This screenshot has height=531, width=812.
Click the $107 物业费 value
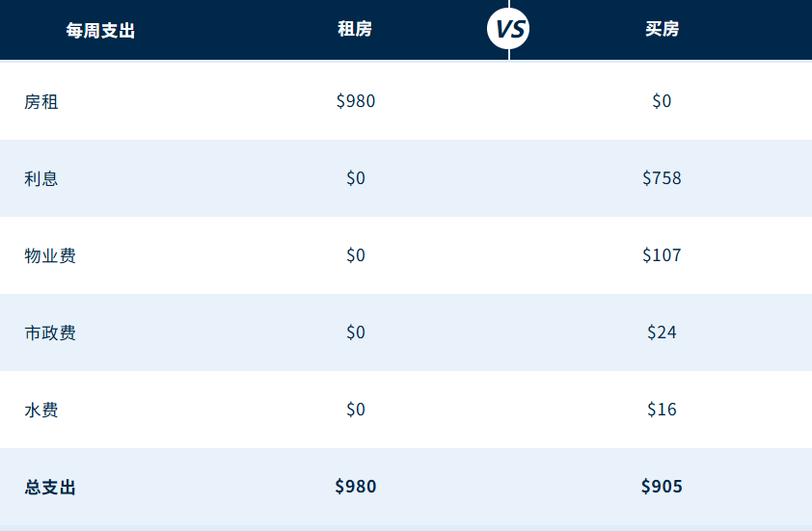662,255
